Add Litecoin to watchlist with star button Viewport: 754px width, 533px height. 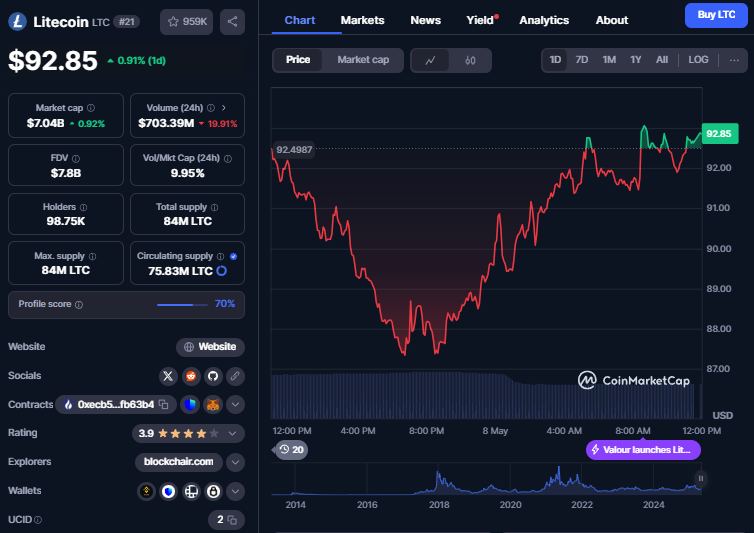pos(187,22)
